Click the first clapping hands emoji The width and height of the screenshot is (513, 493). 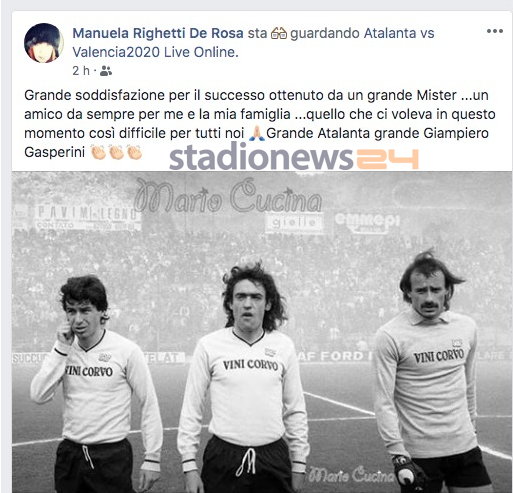(99, 152)
